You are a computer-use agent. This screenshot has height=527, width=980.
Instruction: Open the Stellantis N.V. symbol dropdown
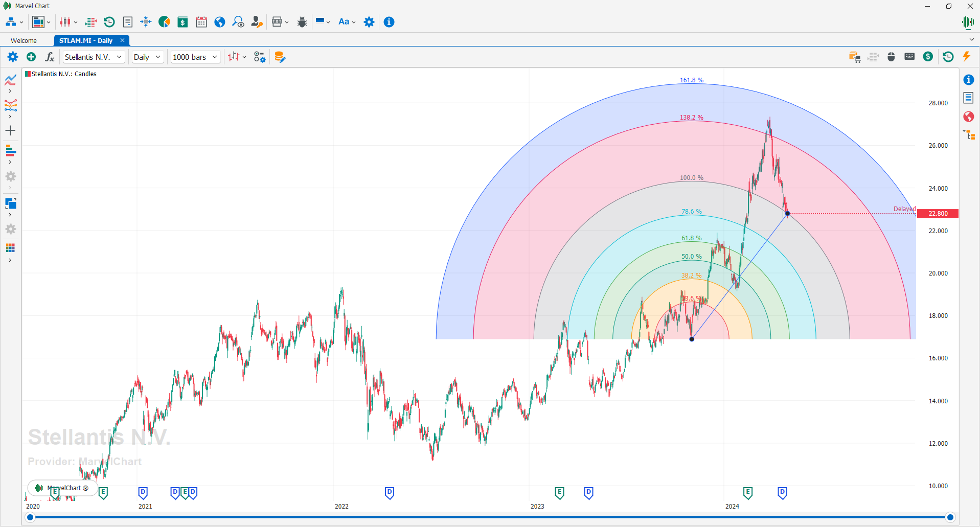[x=94, y=57]
